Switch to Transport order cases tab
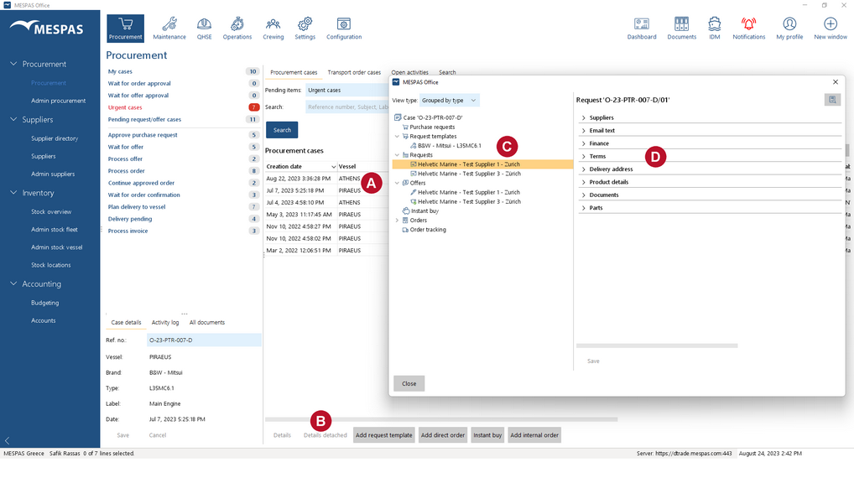 click(354, 72)
